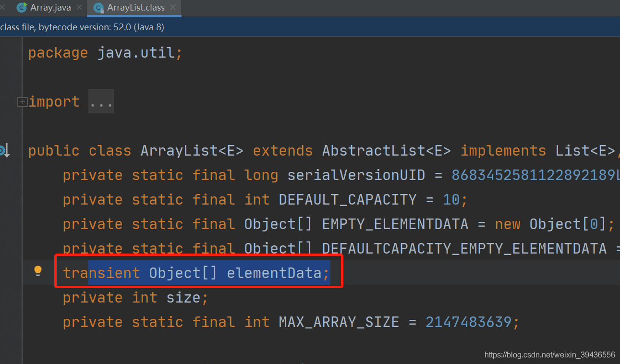Click the DEFAULT_CAPACITY constant name
This screenshot has height=364, width=620.
click(x=348, y=200)
